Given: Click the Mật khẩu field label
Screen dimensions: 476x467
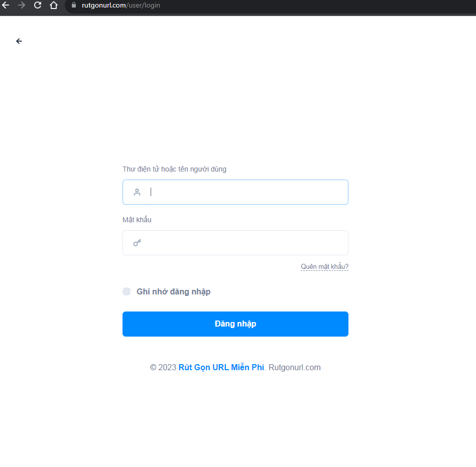Looking at the screenshot, I should point(137,220).
